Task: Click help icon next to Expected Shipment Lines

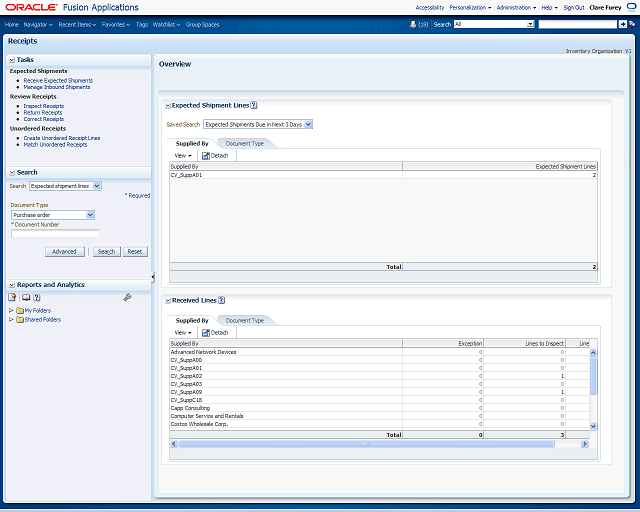Action: click(254, 104)
